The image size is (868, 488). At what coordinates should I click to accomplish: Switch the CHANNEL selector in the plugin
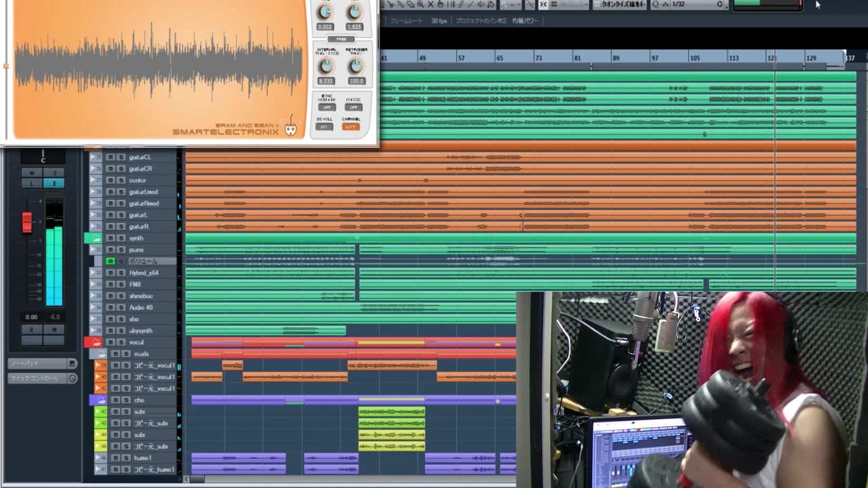[351, 127]
